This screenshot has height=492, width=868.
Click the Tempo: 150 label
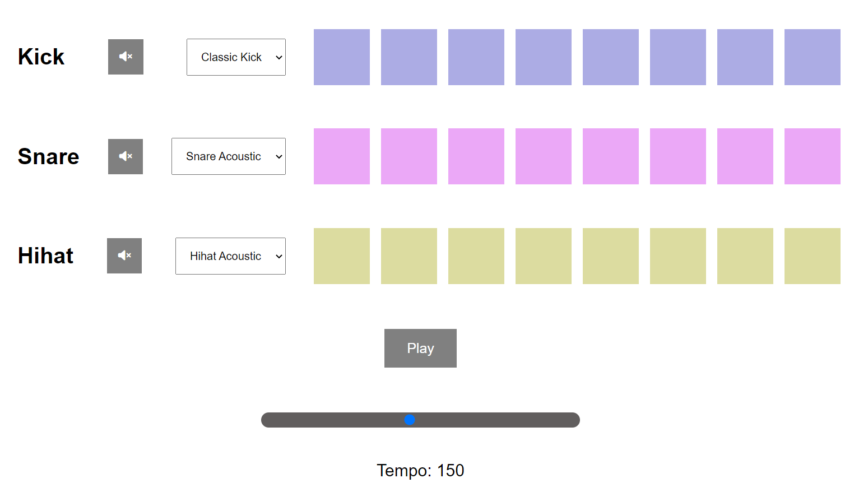coord(420,470)
